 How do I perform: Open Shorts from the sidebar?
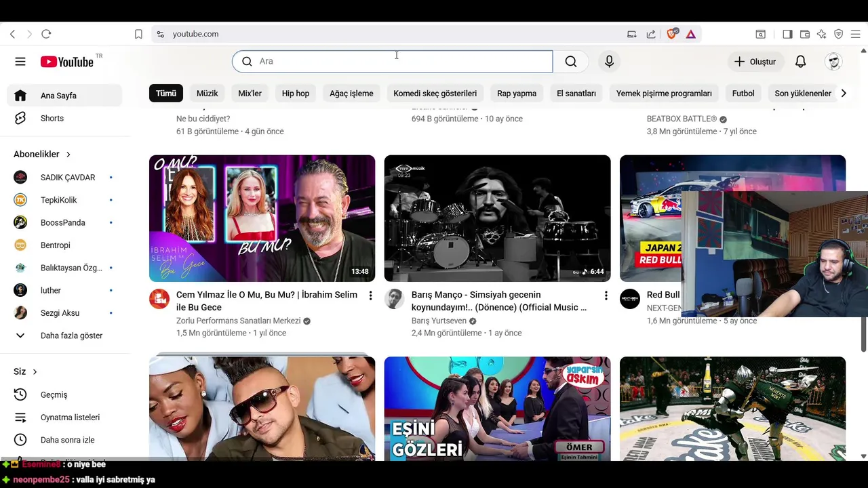[x=64, y=119]
